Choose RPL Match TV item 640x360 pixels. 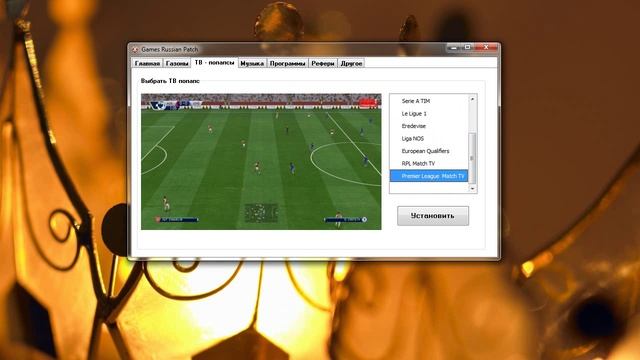429,164
